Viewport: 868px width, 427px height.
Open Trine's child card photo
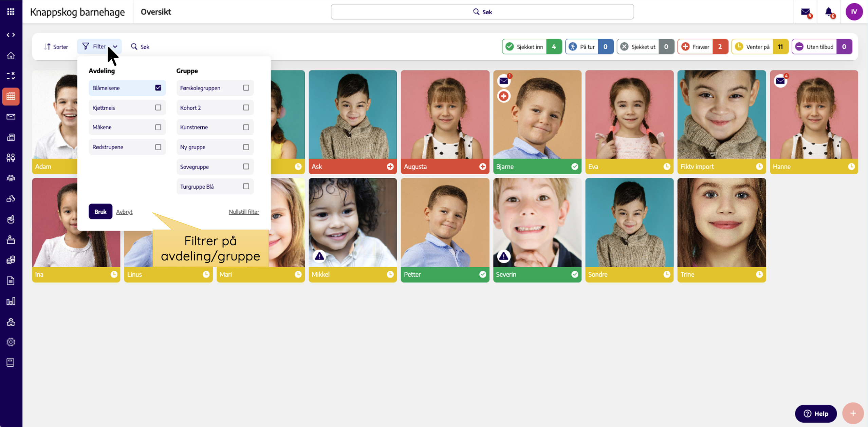pos(721,222)
